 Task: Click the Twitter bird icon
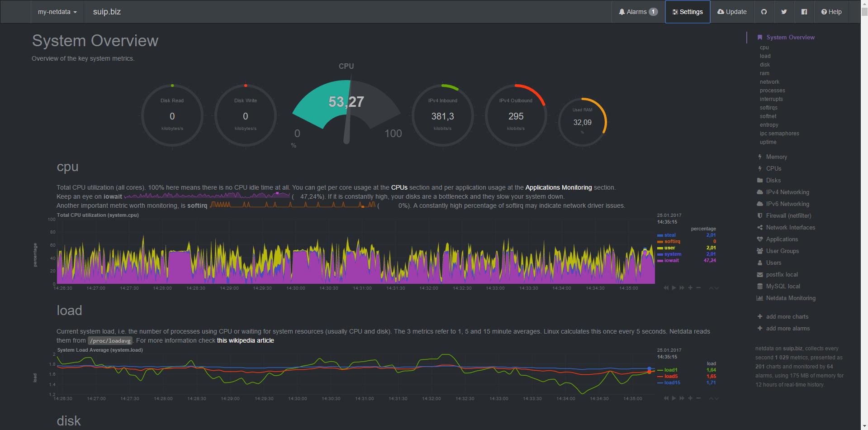click(x=784, y=12)
